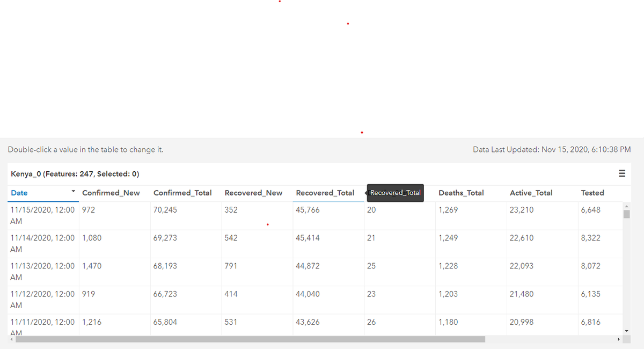Click the Tested column header
644x349 pixels.
point(592,193)
